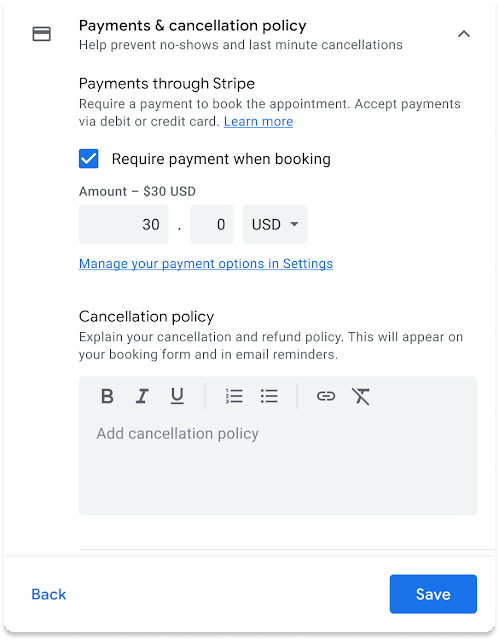
Task: Save the appointment settings
Action: tap(433, 594)
